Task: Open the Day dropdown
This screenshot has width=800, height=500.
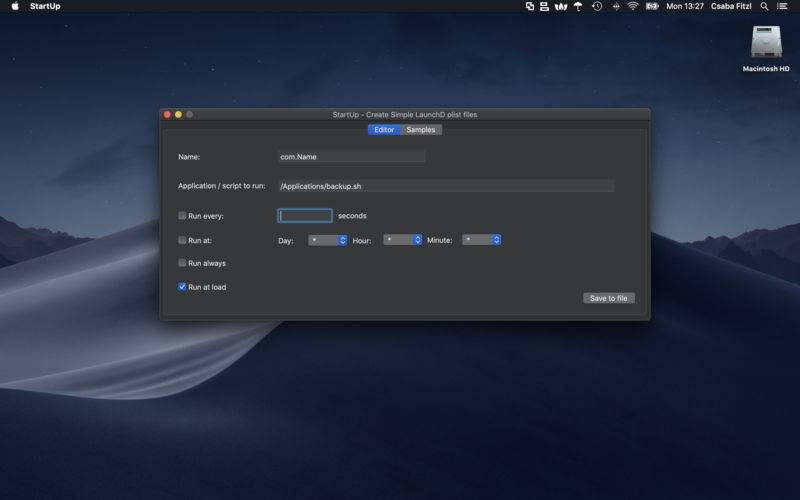Action: click(328, 240)
